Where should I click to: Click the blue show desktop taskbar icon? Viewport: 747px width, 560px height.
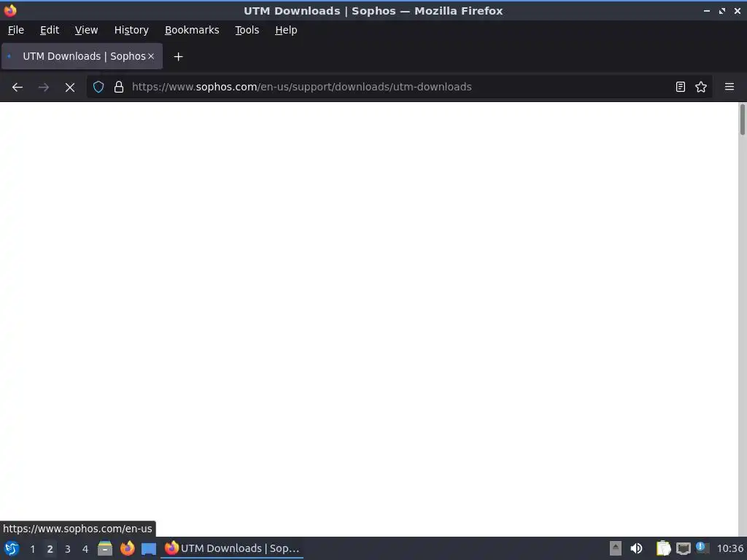click(x=149, y=549)
